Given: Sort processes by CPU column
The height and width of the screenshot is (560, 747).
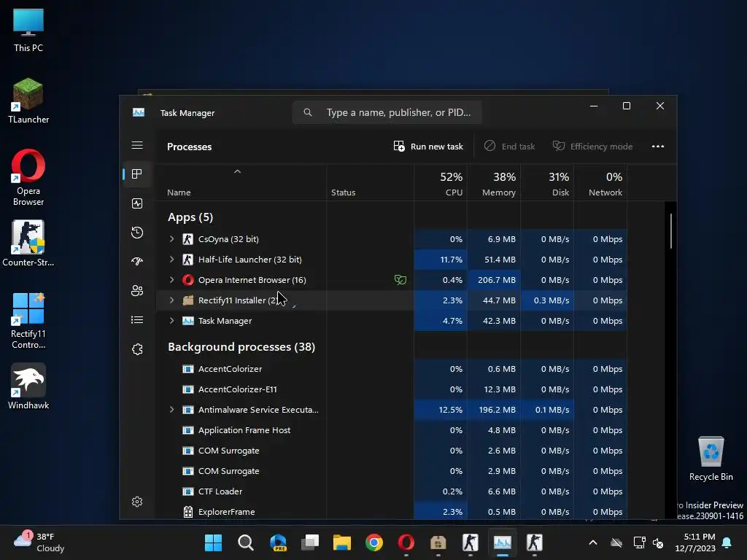Looking at the screenshot, I should (x=441, y=183).
